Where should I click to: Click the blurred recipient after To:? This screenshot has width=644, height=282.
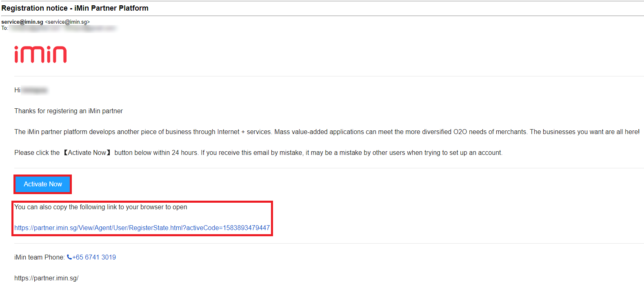click(62, 28)
